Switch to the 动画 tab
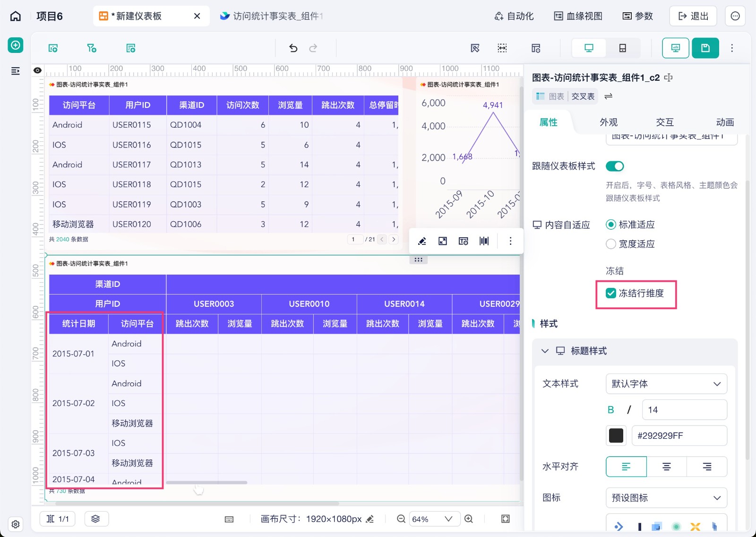756x537 pixels. (725, 122)
